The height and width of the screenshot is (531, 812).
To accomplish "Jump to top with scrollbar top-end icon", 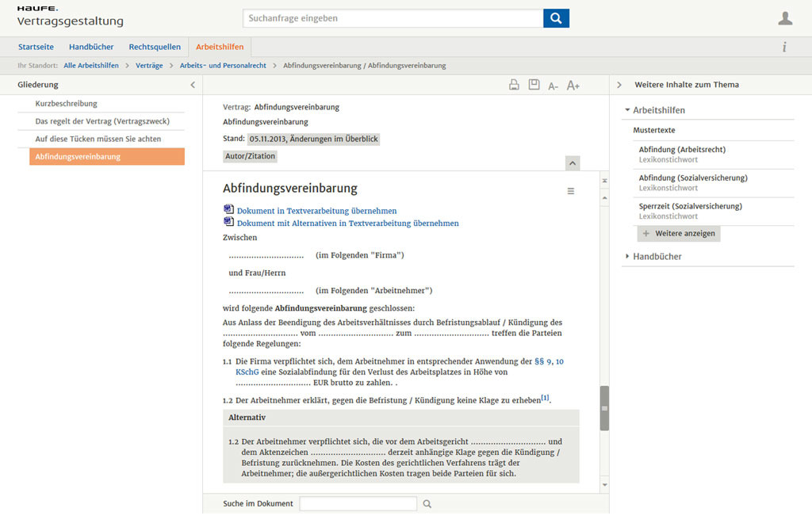I will coord(604,181).
